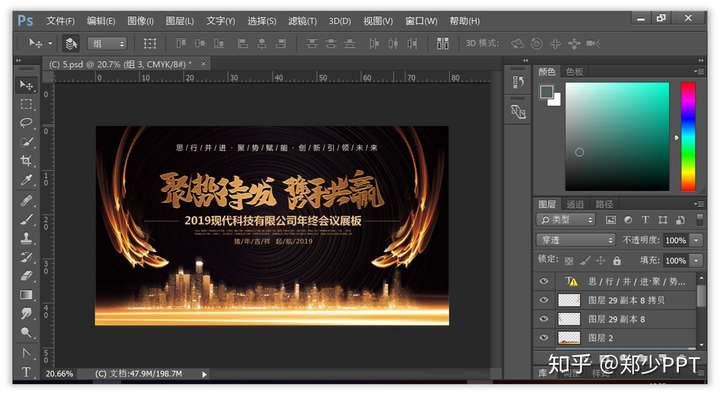
Task: Click the 3D rotate mode icon
Action: (518, 44)
